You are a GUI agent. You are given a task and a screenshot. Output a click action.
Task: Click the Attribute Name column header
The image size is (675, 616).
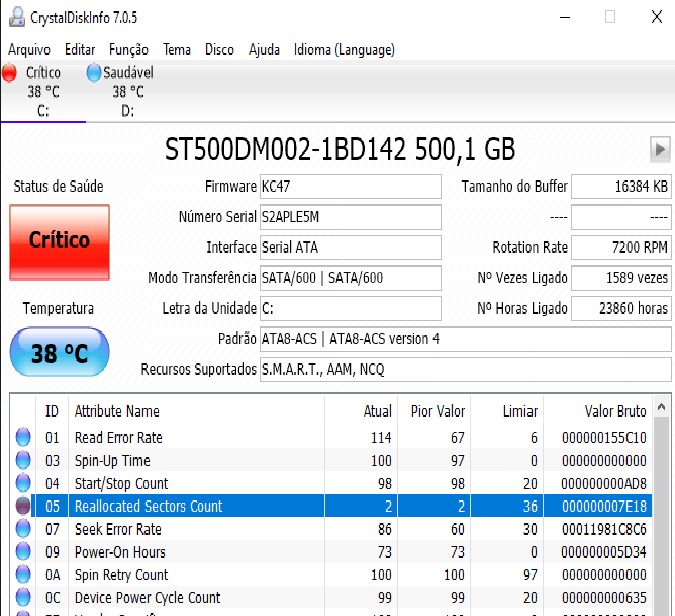pos(196,411)
